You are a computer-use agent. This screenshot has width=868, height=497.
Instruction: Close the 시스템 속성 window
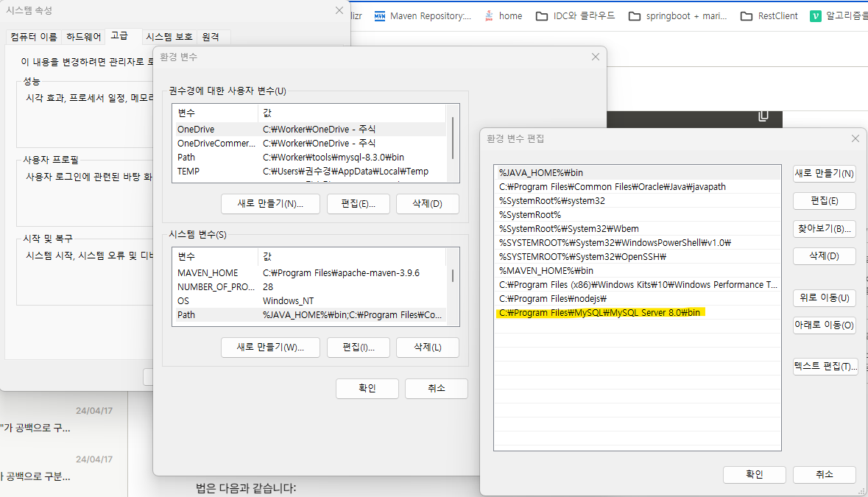(x=339, y=10)
